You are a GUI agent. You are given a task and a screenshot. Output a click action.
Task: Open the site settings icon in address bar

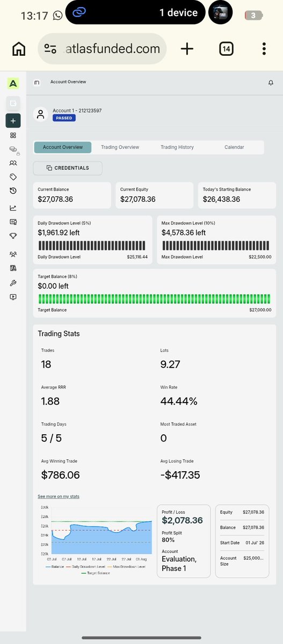pyautogui.click(x=50, y=49)
